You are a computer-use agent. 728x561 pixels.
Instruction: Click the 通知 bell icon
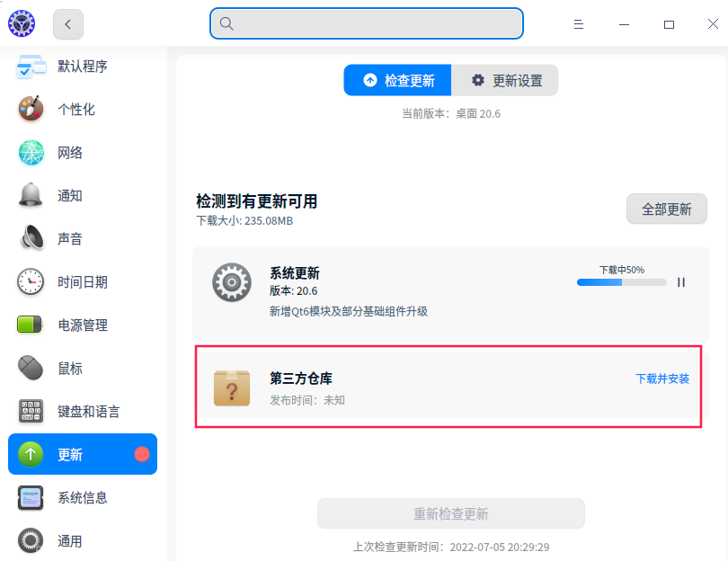(31, 195)
